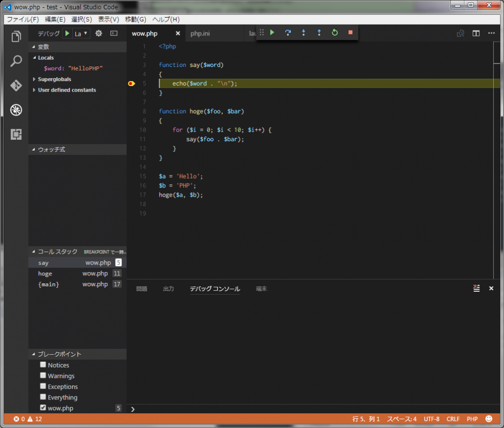Image resolution: width=504 pixels, height=428 pixels.
Task: Enable Everything breakpoint checkbox
Action: coord(43,397)
